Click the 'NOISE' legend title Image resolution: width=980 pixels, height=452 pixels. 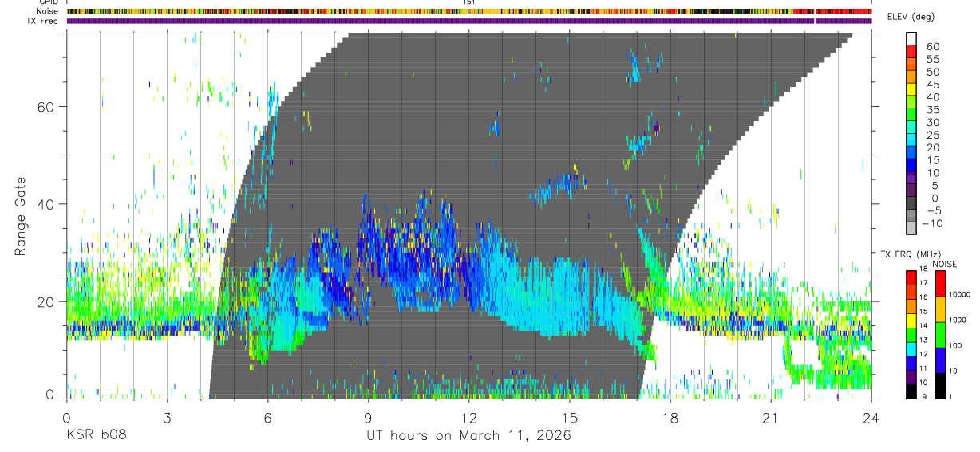point(944,264)
